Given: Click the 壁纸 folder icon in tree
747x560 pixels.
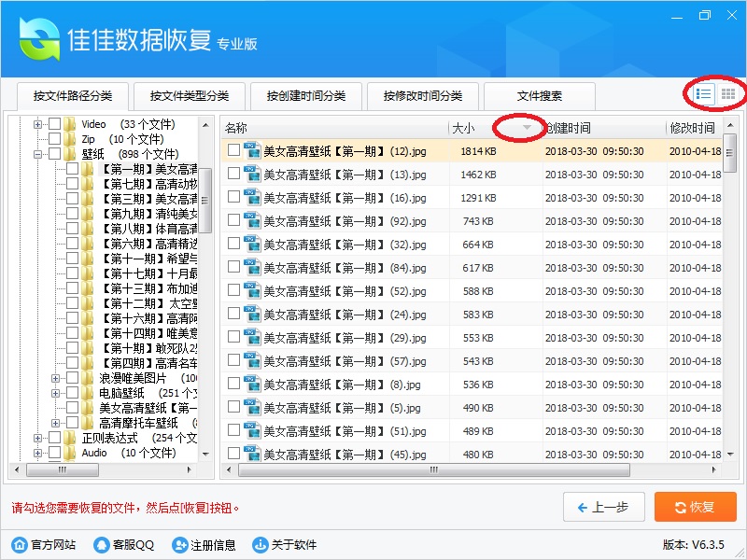Looking at the screenshot, I should tap(70, 154).
